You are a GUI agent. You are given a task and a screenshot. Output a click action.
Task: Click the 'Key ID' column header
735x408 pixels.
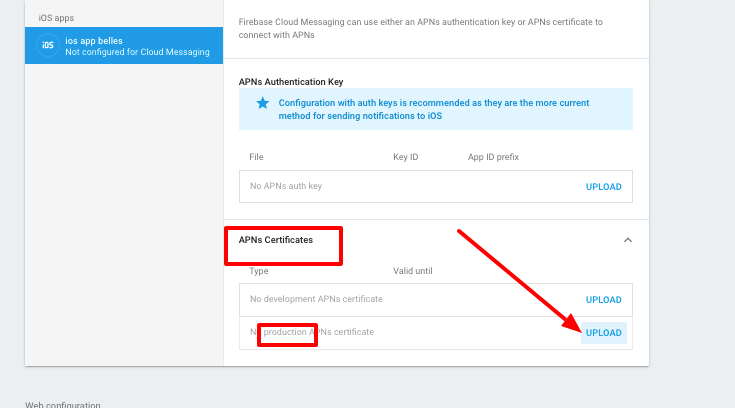405,157
